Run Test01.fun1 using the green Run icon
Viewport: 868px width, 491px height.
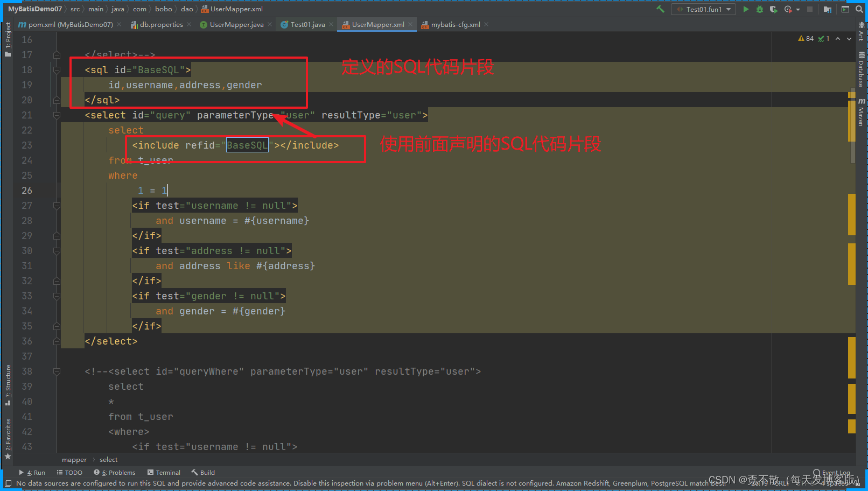tap(746, 9)
